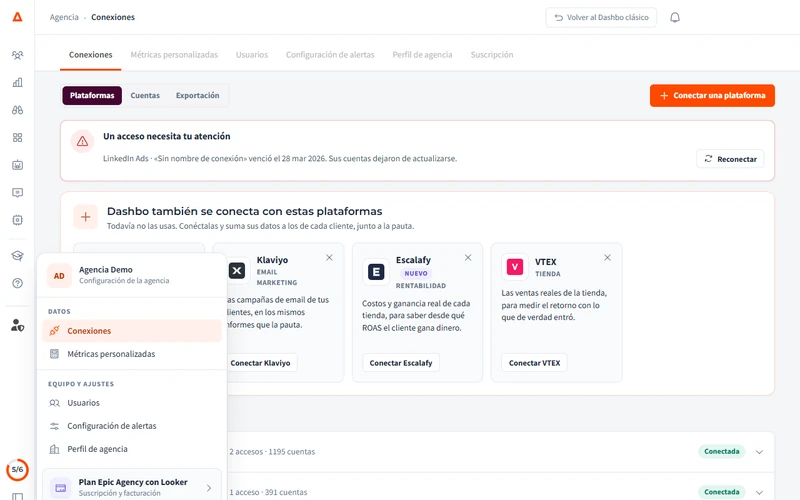Screen dimensions: 800x500
Task: Dismiss the Escalafy suggestion card
Action: pyautogui.click(x=468, y=258)
